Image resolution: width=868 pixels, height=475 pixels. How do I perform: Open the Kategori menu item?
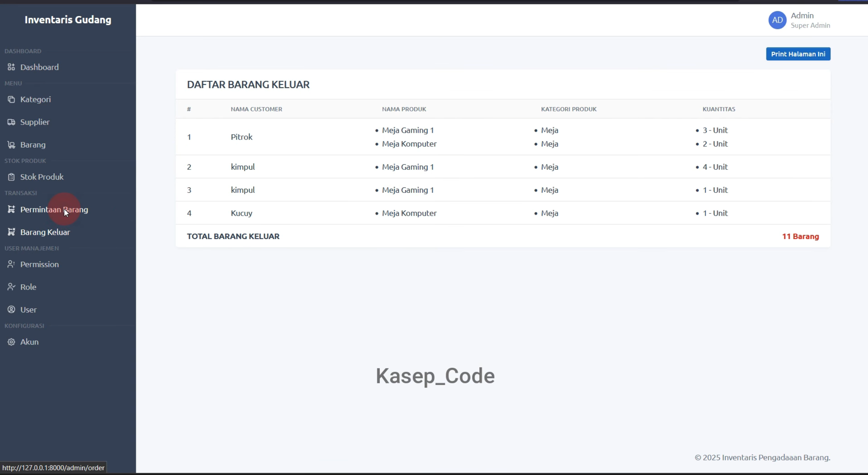35,99
